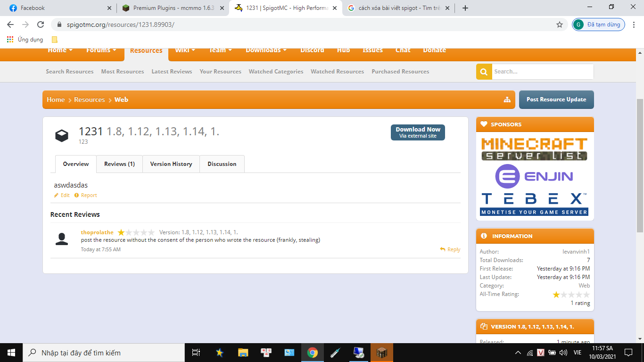Viewport: 644px width, 362px height.
Task: Click the Home breadcrumb
Action: coord(56,99)
